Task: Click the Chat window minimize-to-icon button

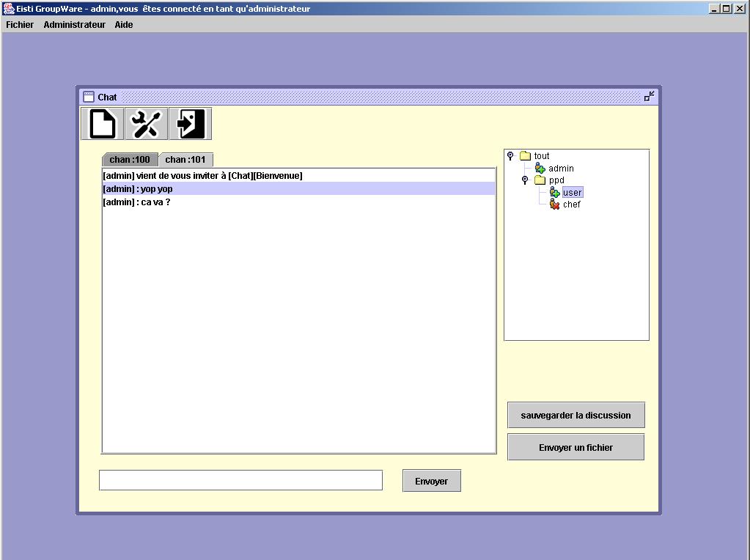Action: pyautogui.click(x=649, y=97)
